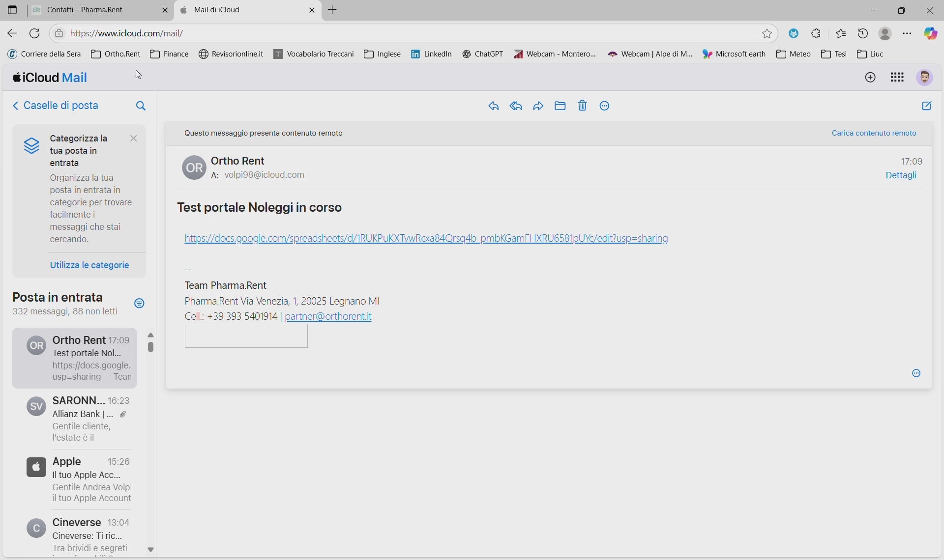Viewport: 944px width, 560px height.
Task: Open more actions in message toolbar
Action: click(605, 106)
